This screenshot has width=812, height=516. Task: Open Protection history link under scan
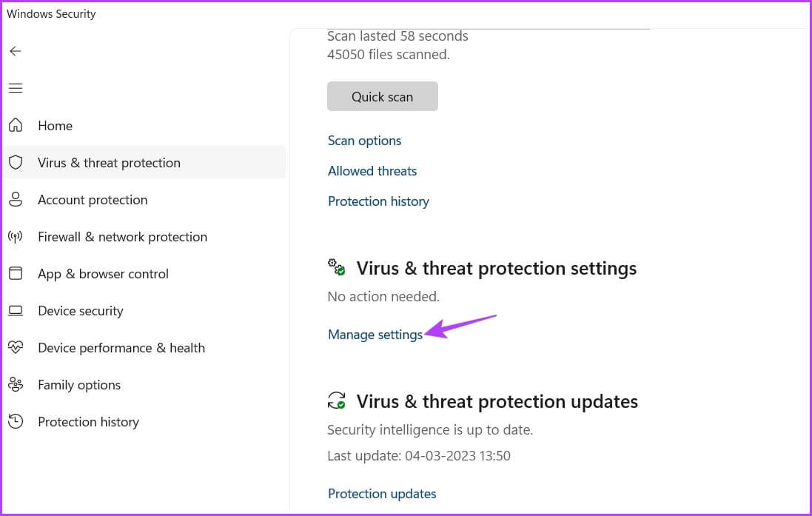[378, 201]
